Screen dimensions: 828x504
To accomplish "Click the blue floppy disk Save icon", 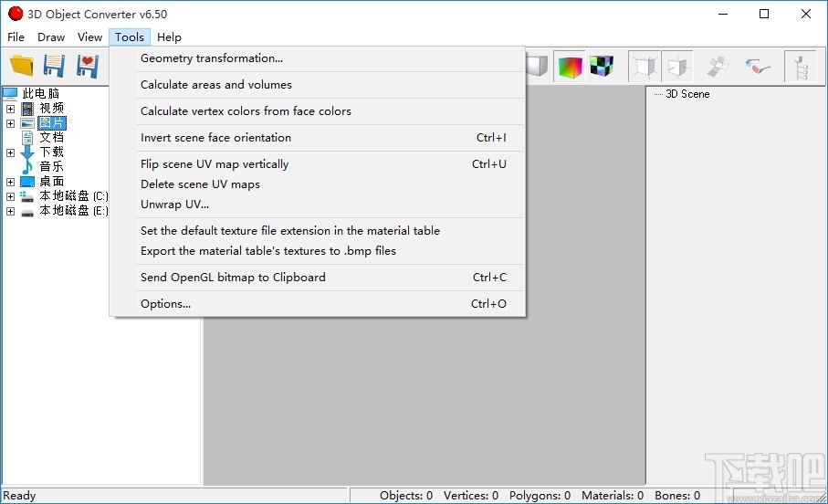I will tap(54, 66).
